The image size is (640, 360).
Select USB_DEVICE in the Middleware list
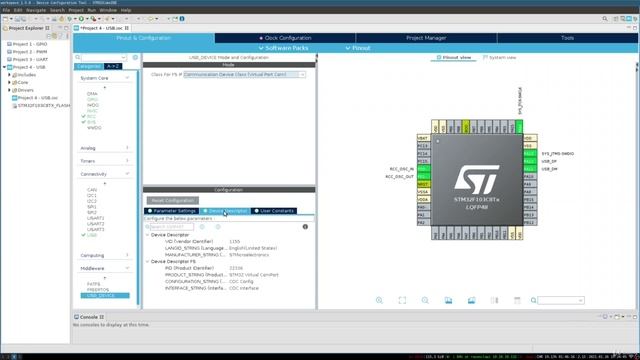105,296
